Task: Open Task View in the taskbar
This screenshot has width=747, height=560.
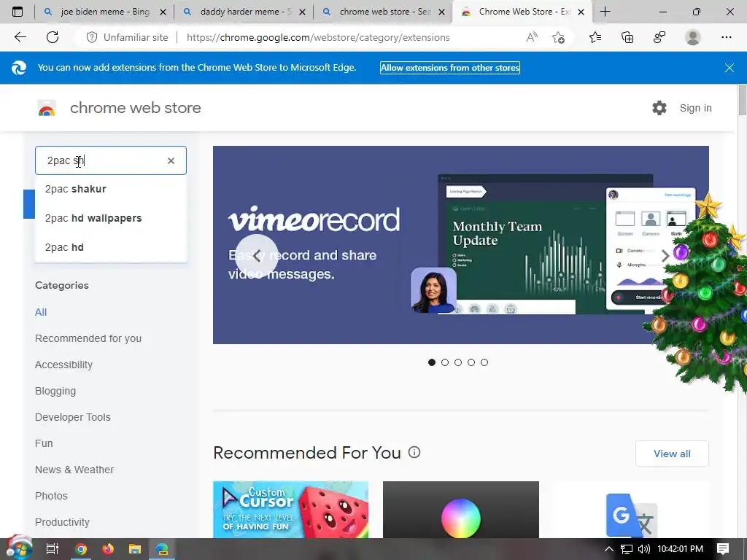Action: click(53, 550)
